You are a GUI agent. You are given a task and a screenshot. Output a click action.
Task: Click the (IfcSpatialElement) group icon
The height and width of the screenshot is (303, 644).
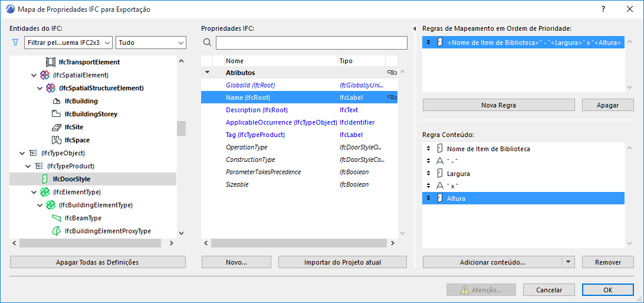coord(45,75)
